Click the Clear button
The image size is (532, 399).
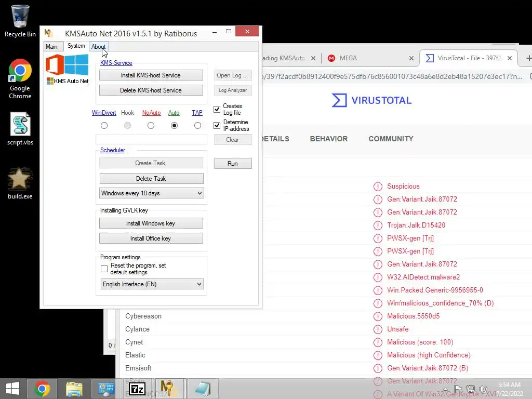click(x=233, y=140)
